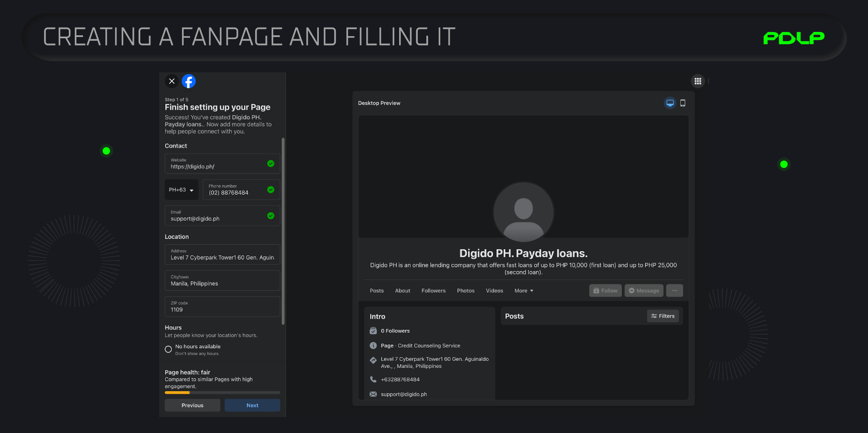868x433 pixels.
Task: Open the Followers tab
Action: coord(434,291)
